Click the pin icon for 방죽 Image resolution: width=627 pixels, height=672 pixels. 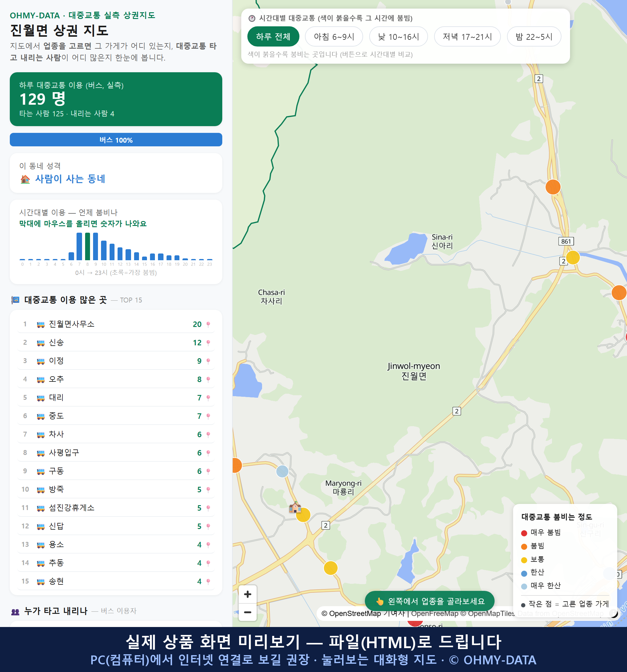pyautogui.click(x=208, y=490)
